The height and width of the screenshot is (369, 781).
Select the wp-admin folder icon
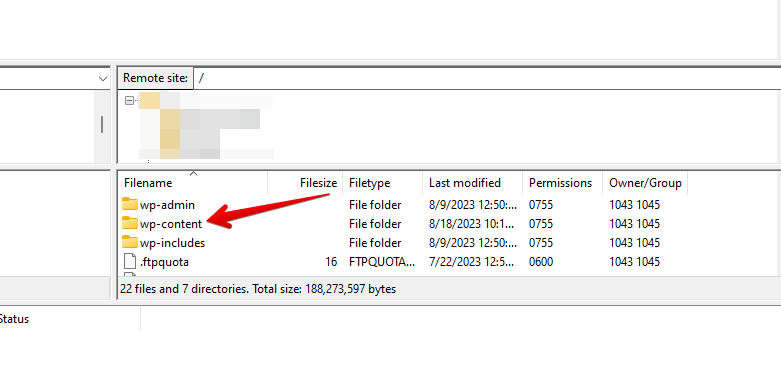pyautogui.click(x=130, y=204)
